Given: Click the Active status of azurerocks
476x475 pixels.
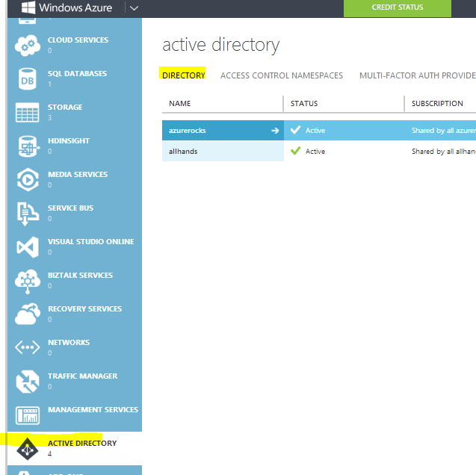Looking at the screenshot, I should coord(315,131).
